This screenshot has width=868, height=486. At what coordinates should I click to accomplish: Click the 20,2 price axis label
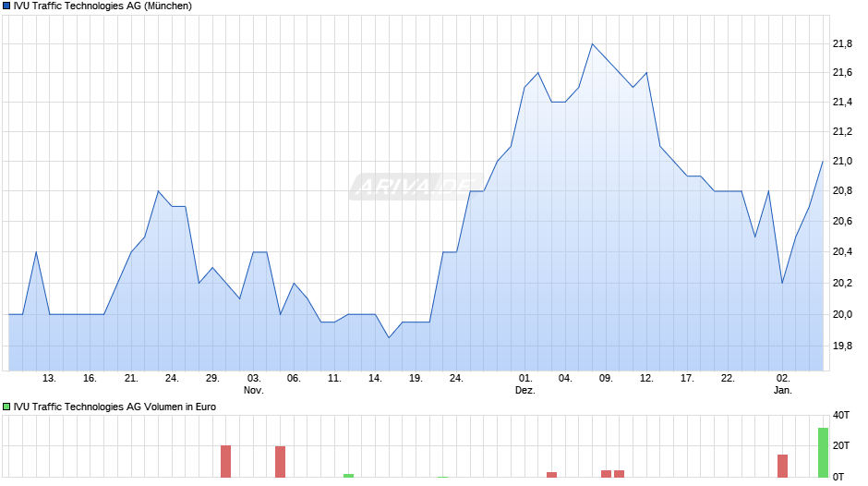tap(842, 283)
